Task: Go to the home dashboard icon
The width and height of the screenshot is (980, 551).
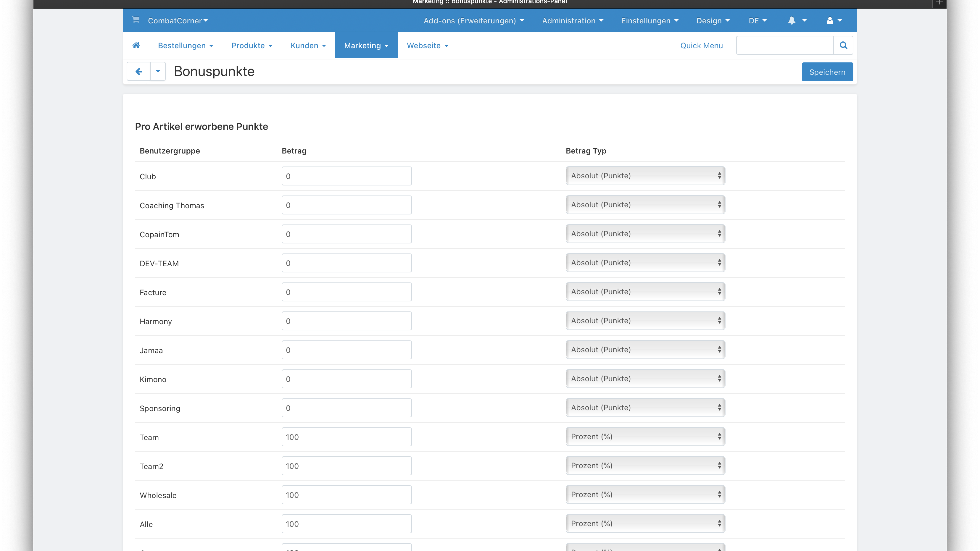Action: 136,45
